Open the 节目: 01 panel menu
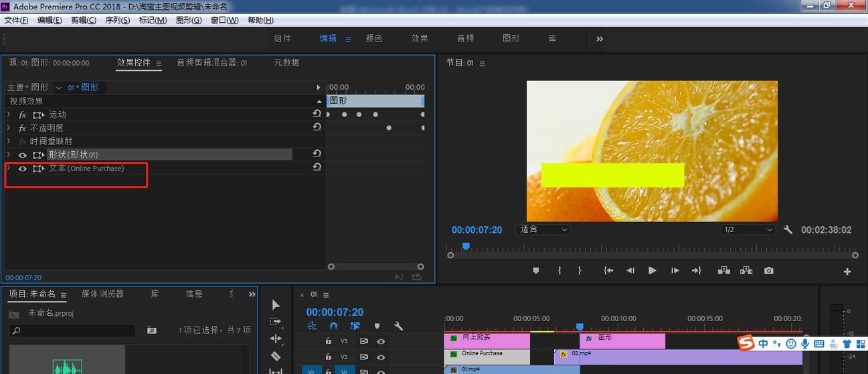The height and width of the screenshot is (374, 868). tap(482, 64)
